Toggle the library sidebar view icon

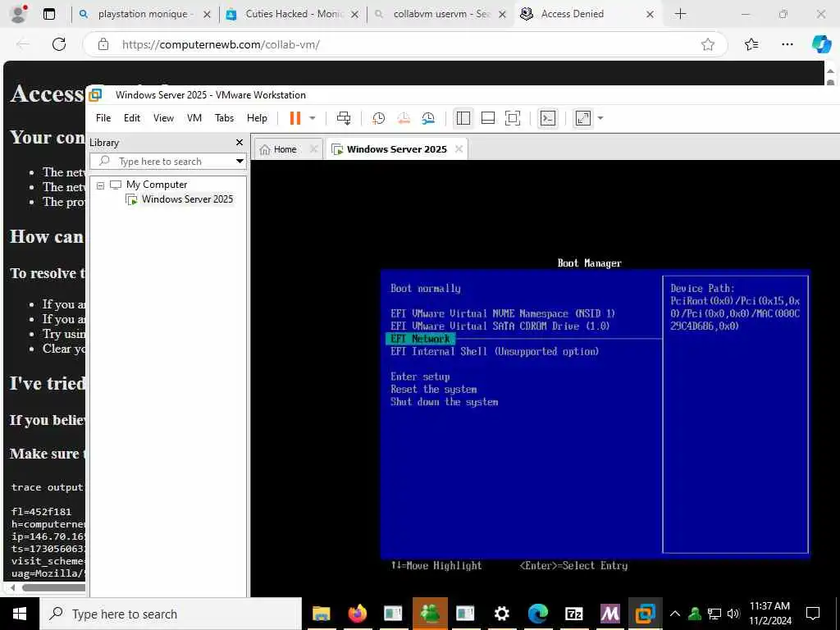pyautogui.click(x=463, y=118)
